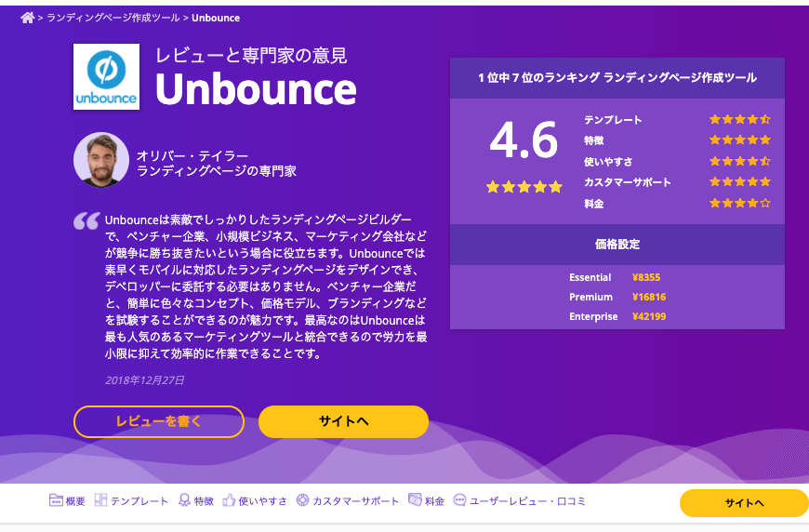Viewport: 809px width, 532px height.
Task: Go to 概要 section tab
Action: click(x=75, y=501)
